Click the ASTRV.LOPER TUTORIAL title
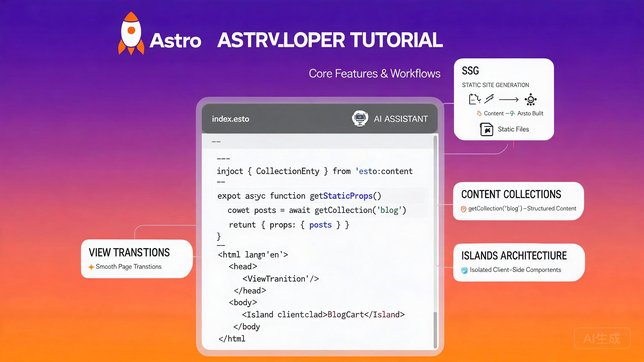Viewport: 644px width, 362px height. [x=330, y=40]
